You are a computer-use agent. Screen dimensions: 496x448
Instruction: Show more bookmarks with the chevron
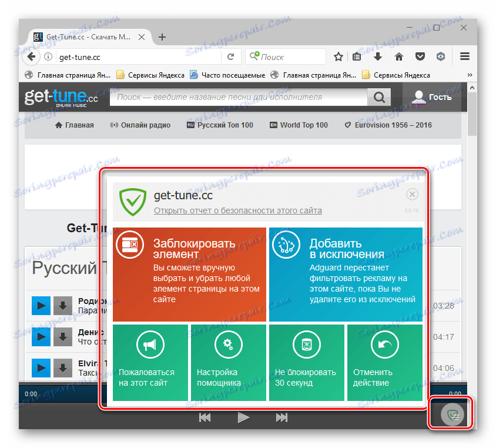[x=470, y=75]
